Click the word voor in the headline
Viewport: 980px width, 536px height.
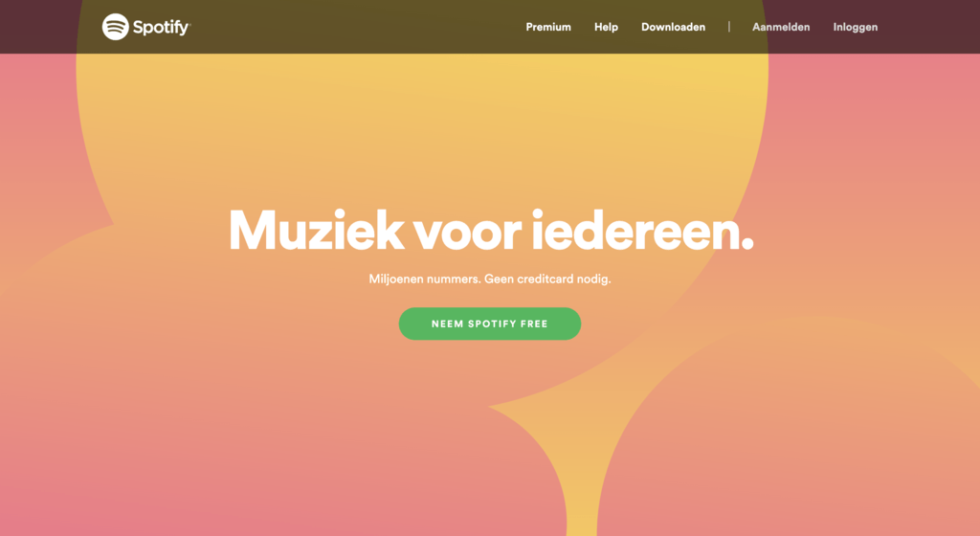coord(467,233)
